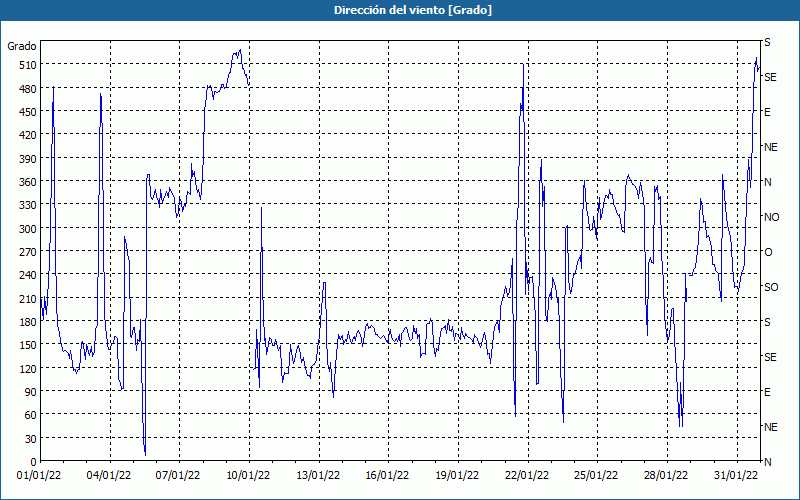This screenshot has width=800, height=500.
Task: Select the 'NE' compass label at 390 level
Action: [771, 147]
